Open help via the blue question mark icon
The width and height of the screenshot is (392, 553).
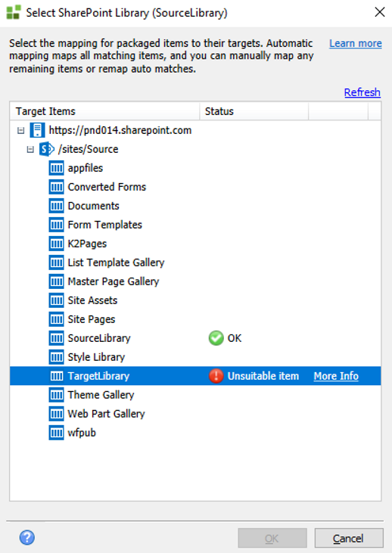[x=27, y=537]
